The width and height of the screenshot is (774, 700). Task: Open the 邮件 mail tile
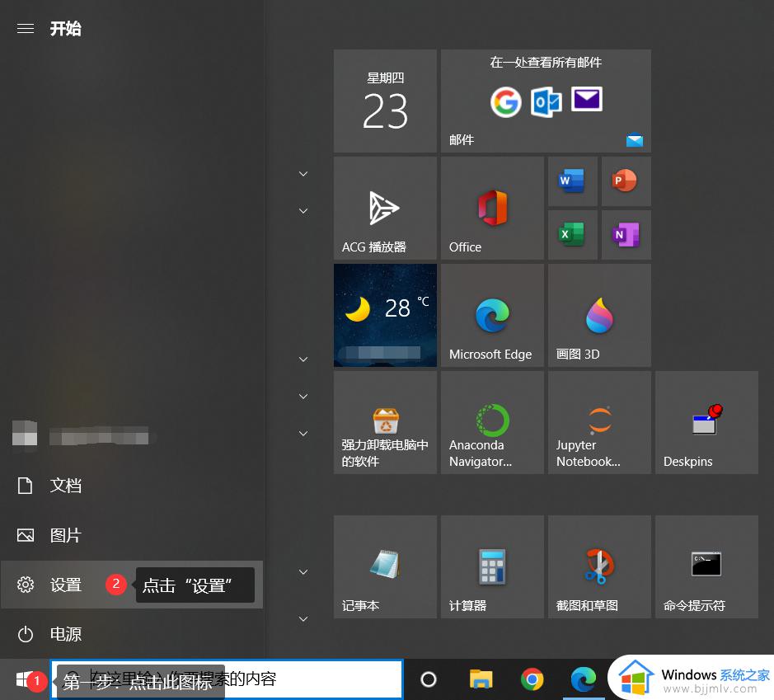coord(546,101)
